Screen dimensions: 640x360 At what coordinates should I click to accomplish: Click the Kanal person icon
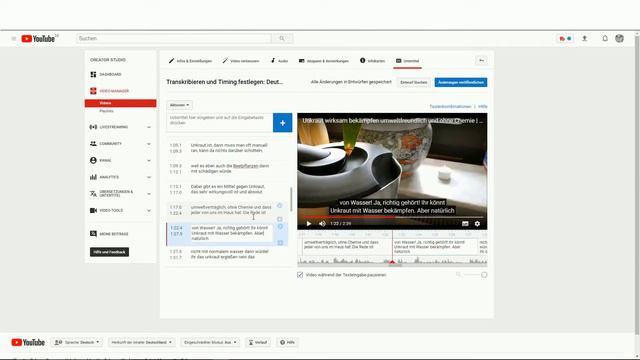coord(93,160)
